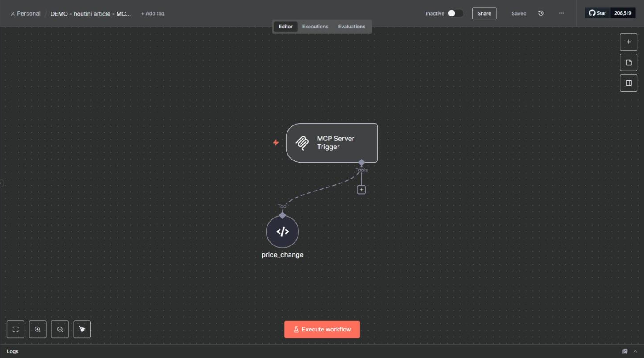This screenshot has width=644, height=358.
Task: Zoom in on the canvas
Action: pyautogui.click(x=38, y=329)
